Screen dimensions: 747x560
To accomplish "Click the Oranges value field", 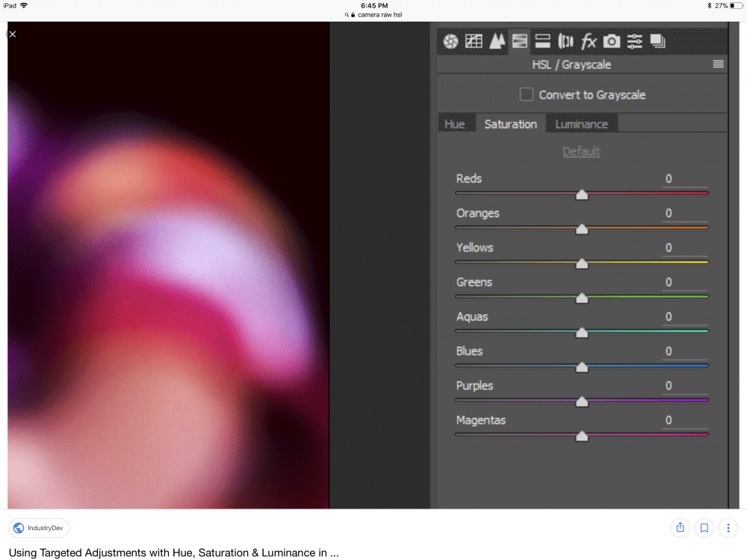I will click(684, 214).
